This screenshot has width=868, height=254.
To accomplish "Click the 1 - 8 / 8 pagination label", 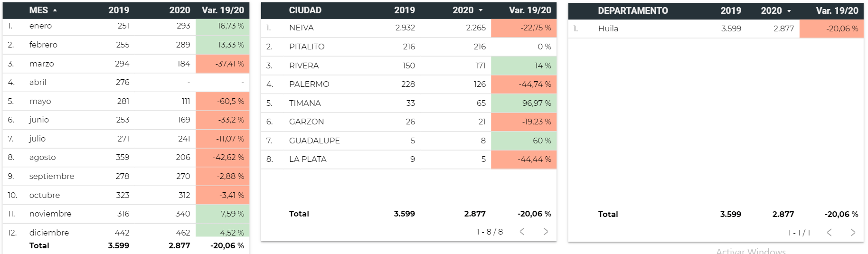I will (489, 232).
